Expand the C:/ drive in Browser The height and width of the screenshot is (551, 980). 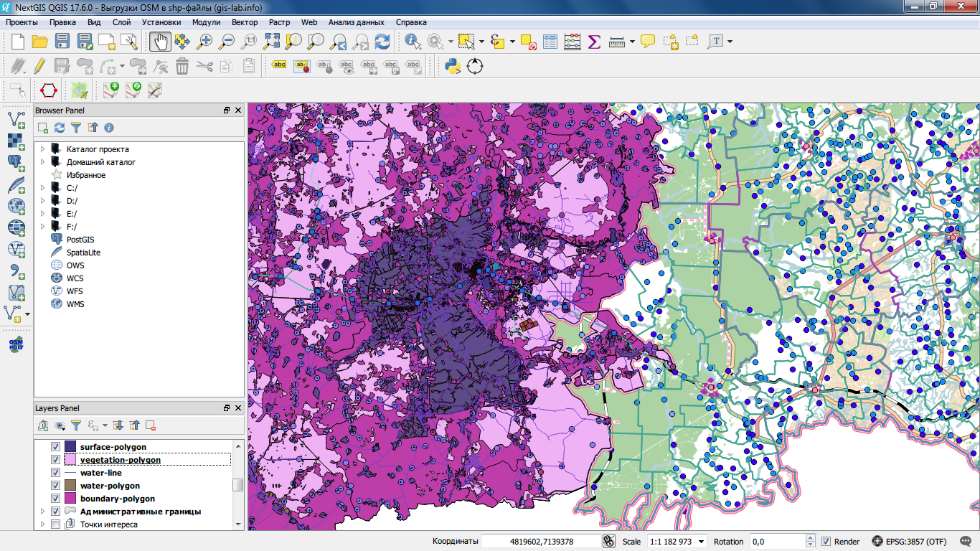[x=42, y=188]
